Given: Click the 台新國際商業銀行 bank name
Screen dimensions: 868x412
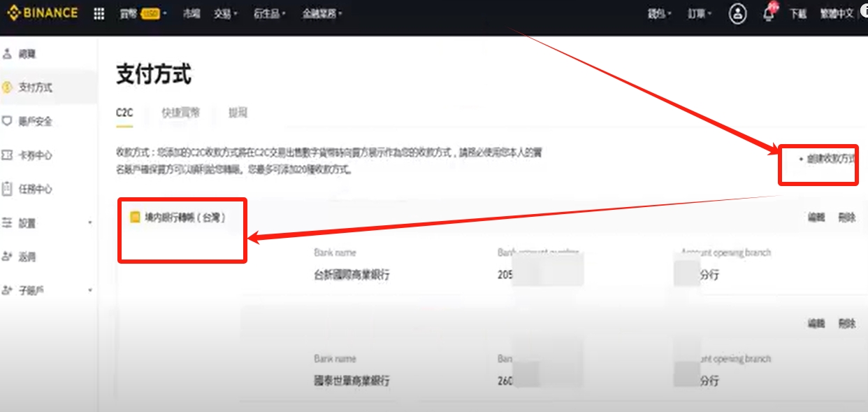Looking at the screenshot, I should pos(352,275).
